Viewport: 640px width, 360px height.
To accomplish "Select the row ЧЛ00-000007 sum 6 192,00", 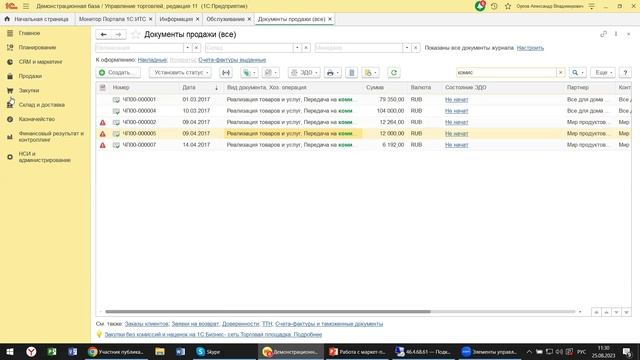I will 363,145.
